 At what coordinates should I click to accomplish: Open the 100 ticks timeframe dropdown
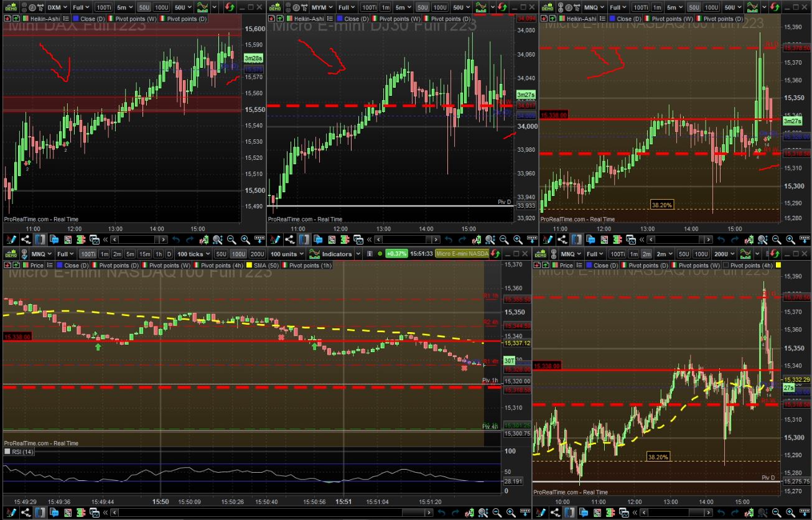pyautogui.click(x=193, y=254)
